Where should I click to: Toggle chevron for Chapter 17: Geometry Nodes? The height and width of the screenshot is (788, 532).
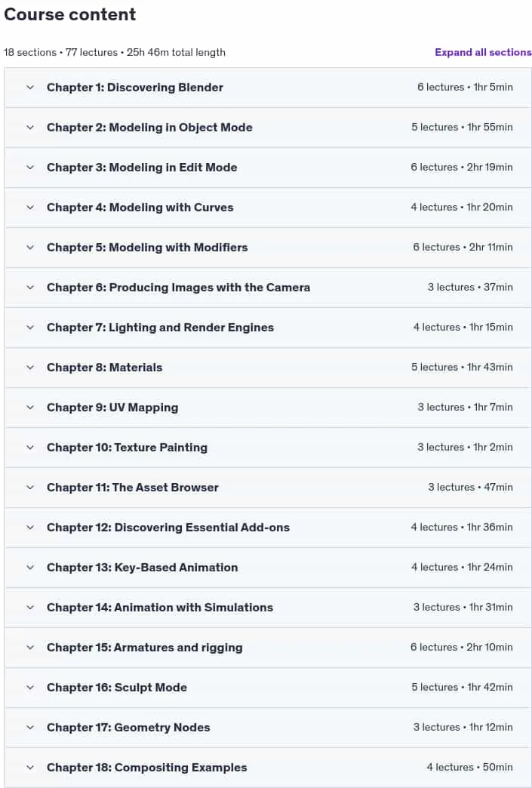pyautogui.click(x=30, y=727)
